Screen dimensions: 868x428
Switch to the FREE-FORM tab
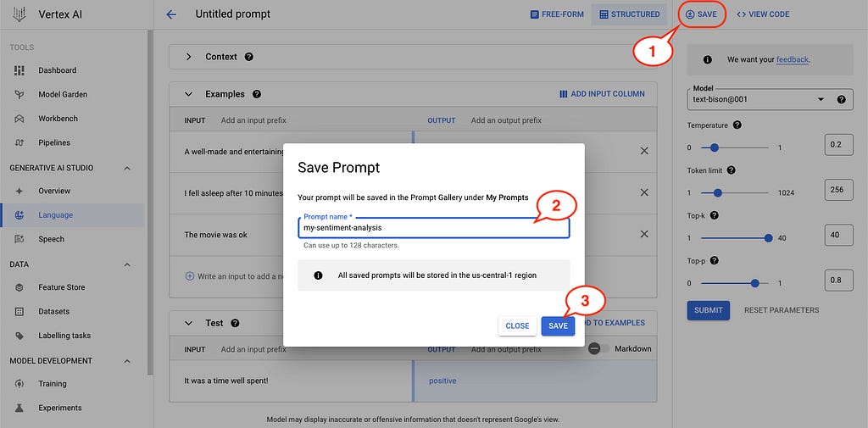tap(557, 14)
